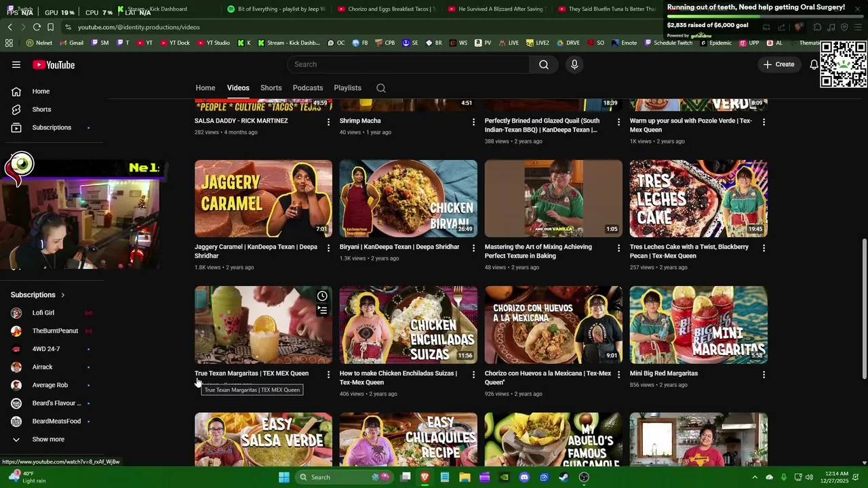Show hidden system tray icons
The height and width of the screenshot is (488, 868).
tap(754, 477)
